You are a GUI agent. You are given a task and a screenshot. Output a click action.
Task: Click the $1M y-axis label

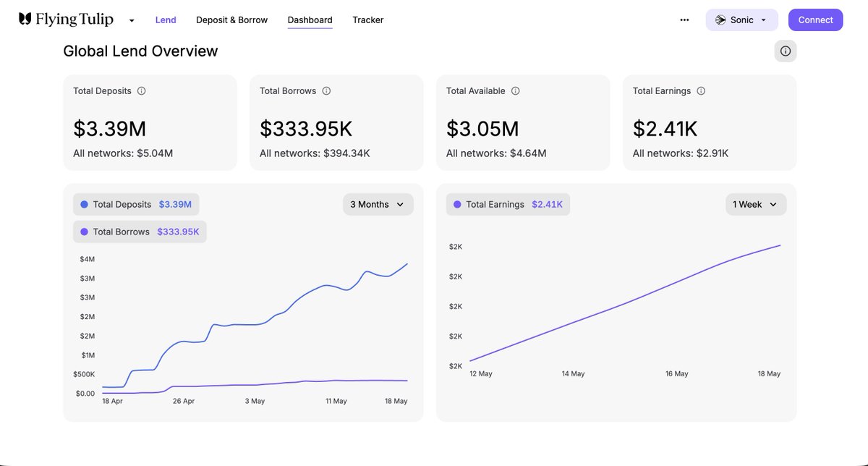tap(88, 355)
